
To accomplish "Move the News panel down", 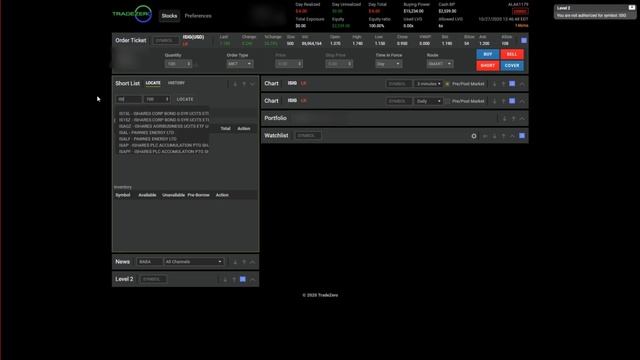I will [x=235, y=262].
